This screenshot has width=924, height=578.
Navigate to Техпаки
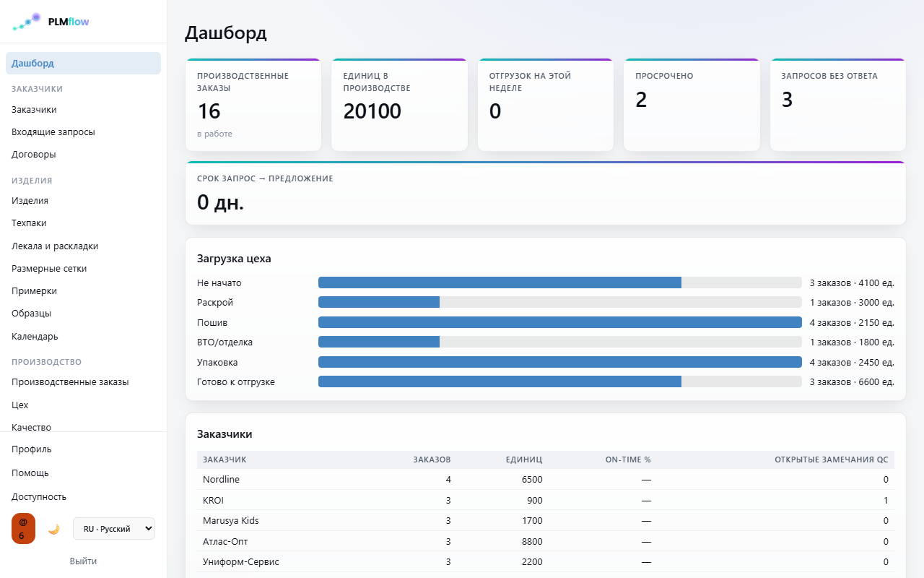[83, 223]
